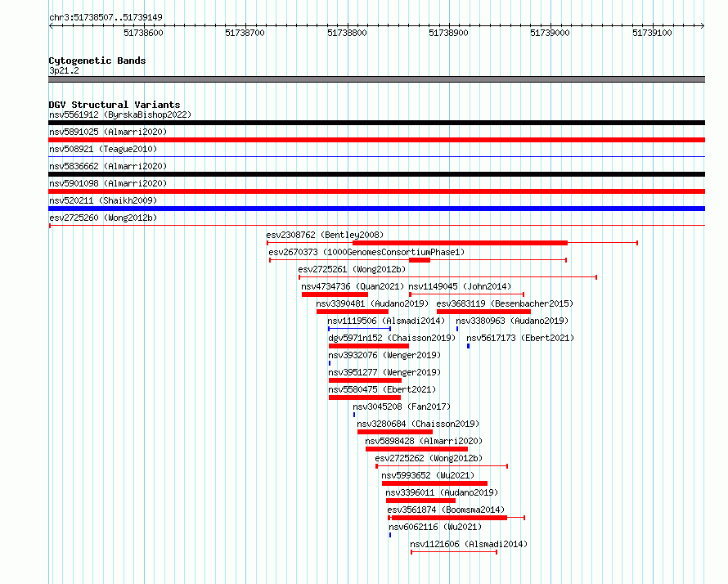Select the nsv4734736 (Quan2021) label
The width and height of the screenshot is (728, 584).
pos(353,286)
